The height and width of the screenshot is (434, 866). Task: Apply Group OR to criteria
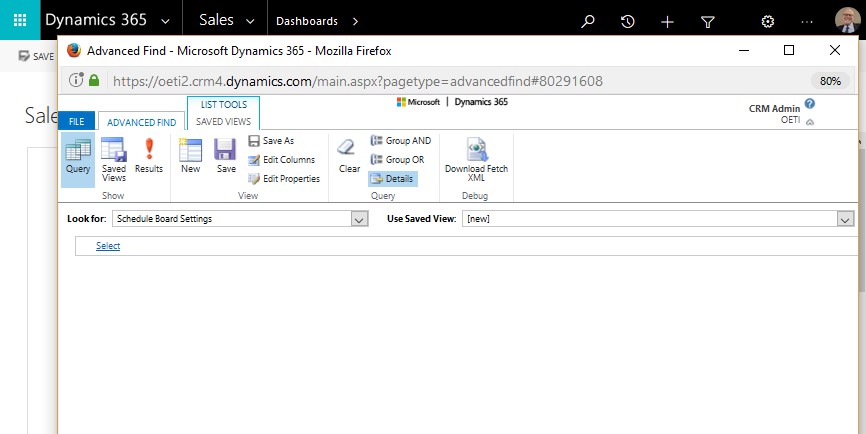[398, 160]
